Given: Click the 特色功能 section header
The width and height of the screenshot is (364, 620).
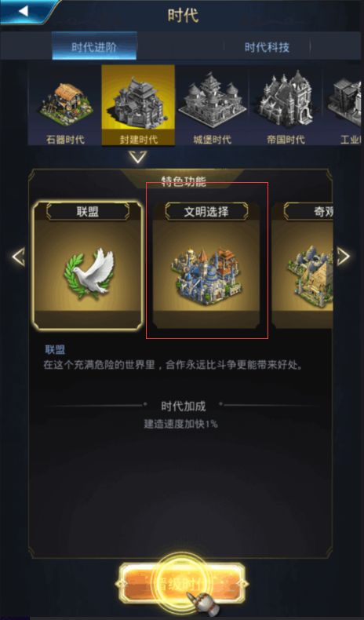Looking at the screenshot, I should coord(184,181).
